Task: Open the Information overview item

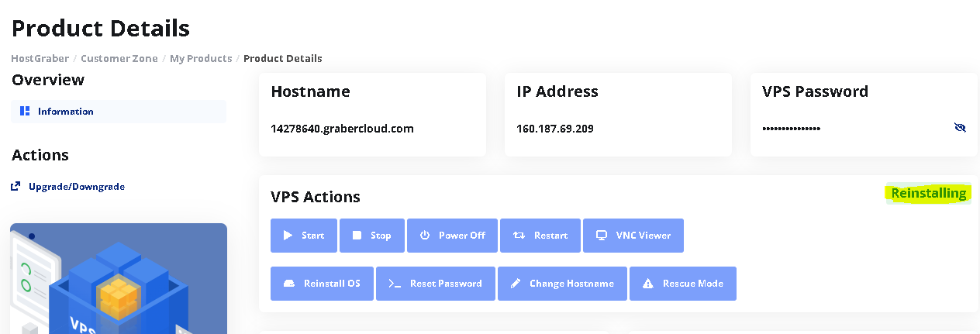Action: pos(118,112)
